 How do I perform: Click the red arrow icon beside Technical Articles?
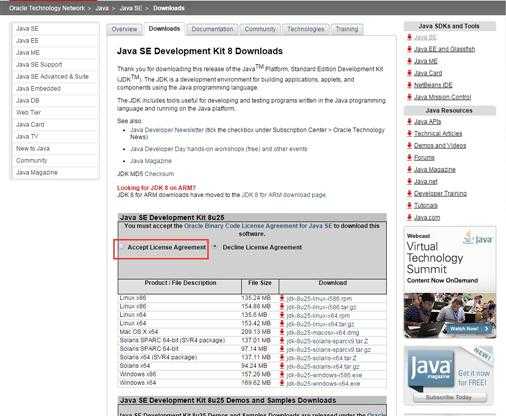(410, 133)
